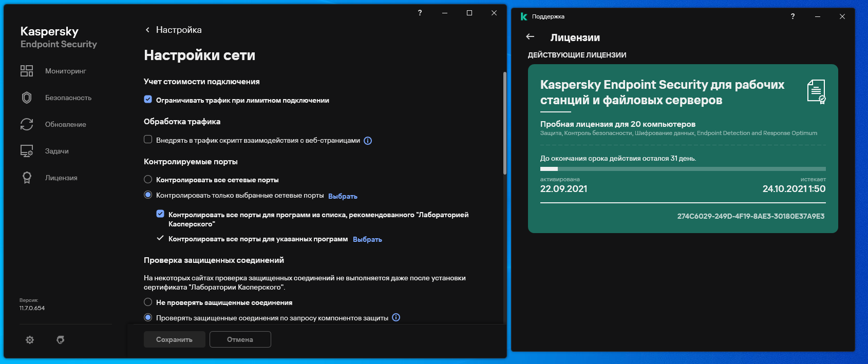Click the Kaspersky Endpoint Security license title
The image size is (868, 364).
click(662, 92)
